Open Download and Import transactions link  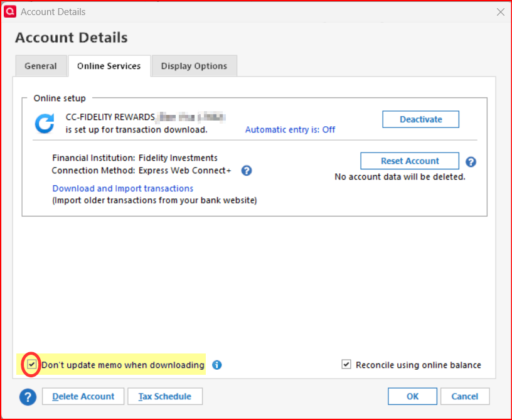123,188
